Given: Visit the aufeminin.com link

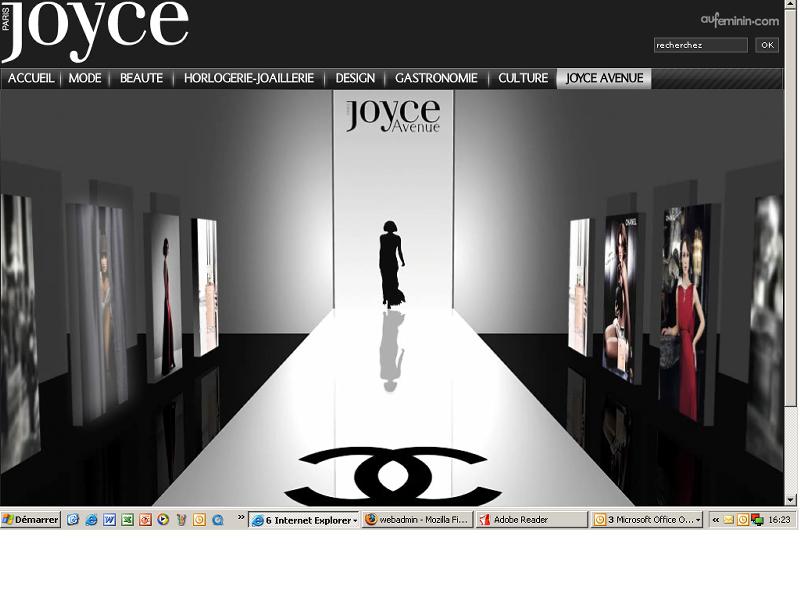Looking at the screenshot, I should [x=740, y=20].
